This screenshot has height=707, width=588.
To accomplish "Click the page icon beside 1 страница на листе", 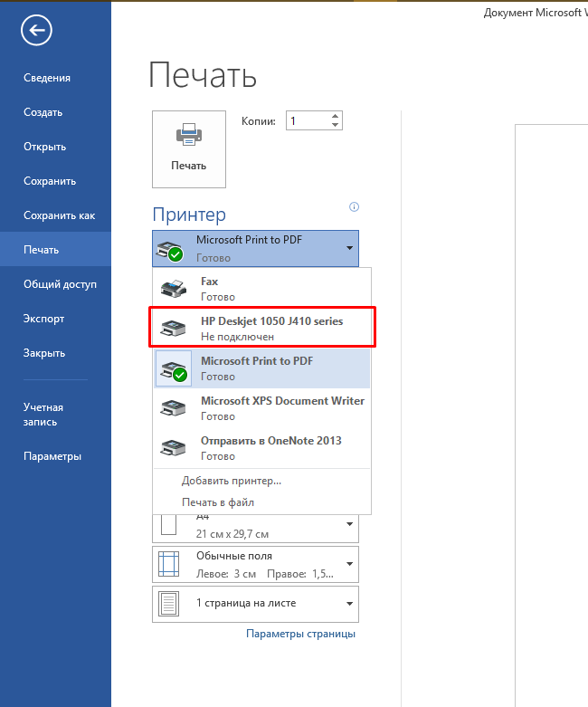I will (169, 604).
